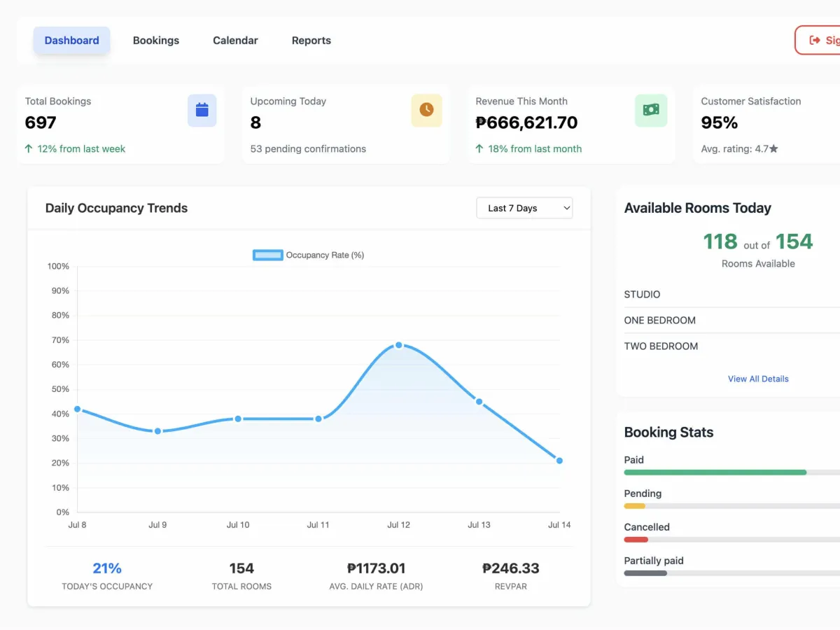This screenshot has height=630, width=840.
Task: Expand the STUDIO room type row
Action: click(728, 295)
